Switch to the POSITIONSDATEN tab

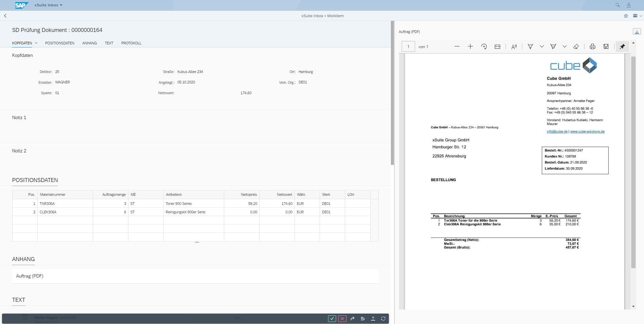(60, 43)
